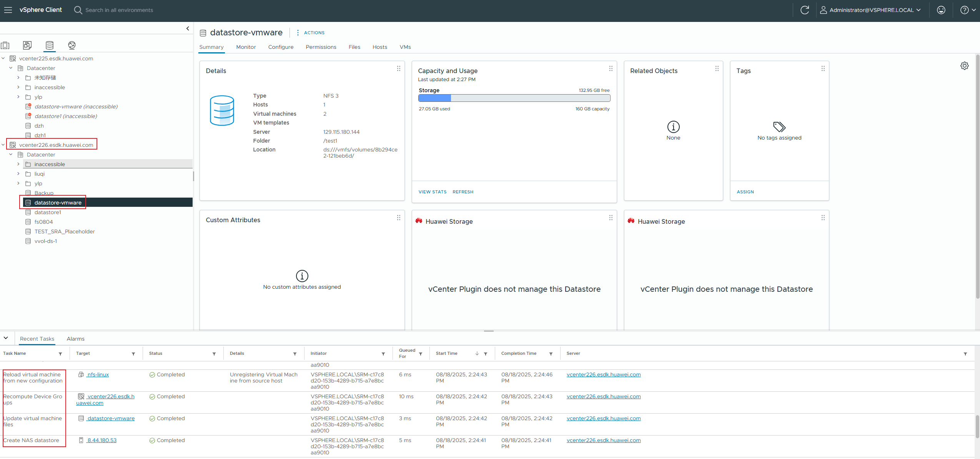Viewport: 980px width, 459px height.
Task: Open the ACTIONS menu for datastore-vmware
Action: click(311, 33)
